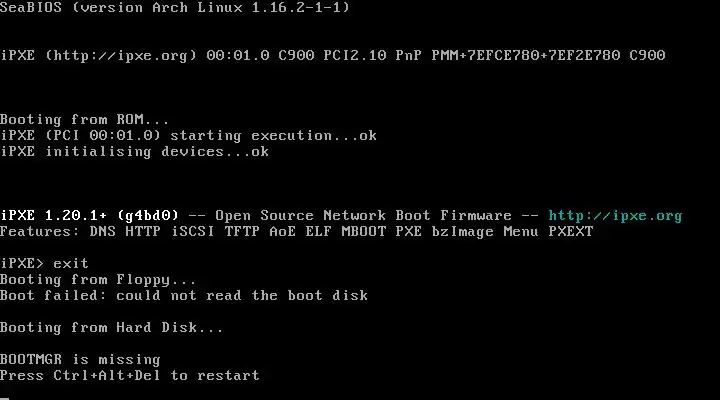The width and height of the screenshot is (720, 400).
Task: Click the 'iSCSI' feature word
Action: coord(192,231)
